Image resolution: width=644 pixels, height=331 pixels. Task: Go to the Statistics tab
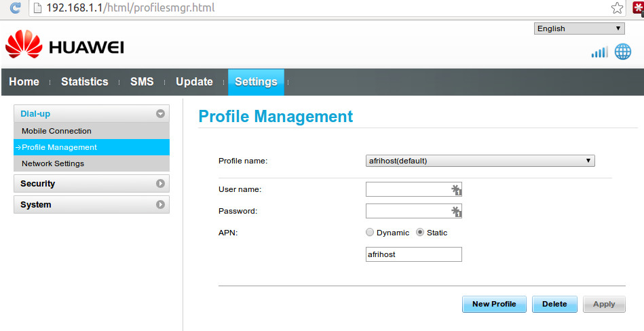pyautogui.click(x=85, y=81)
